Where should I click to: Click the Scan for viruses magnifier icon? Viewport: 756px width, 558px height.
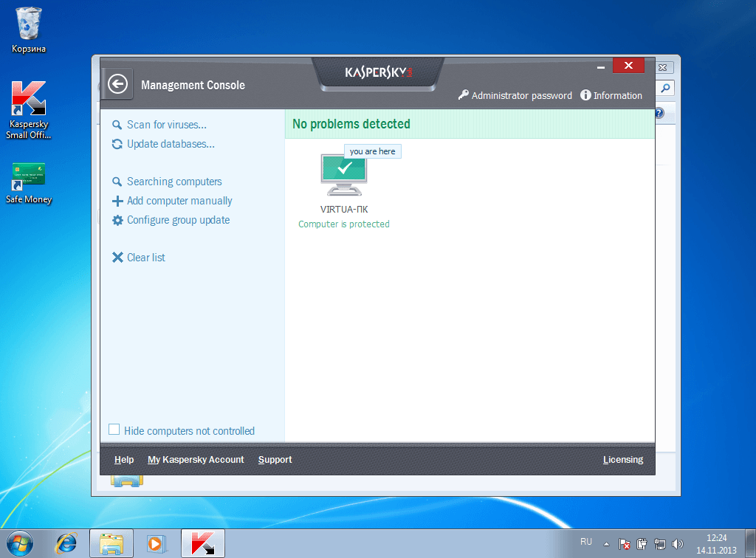point(117,125)
